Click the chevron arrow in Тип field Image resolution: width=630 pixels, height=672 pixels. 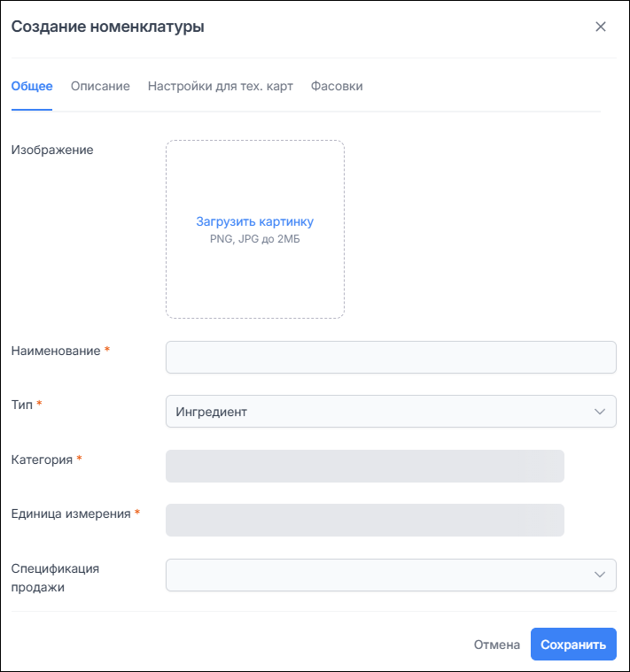[599, 412]
